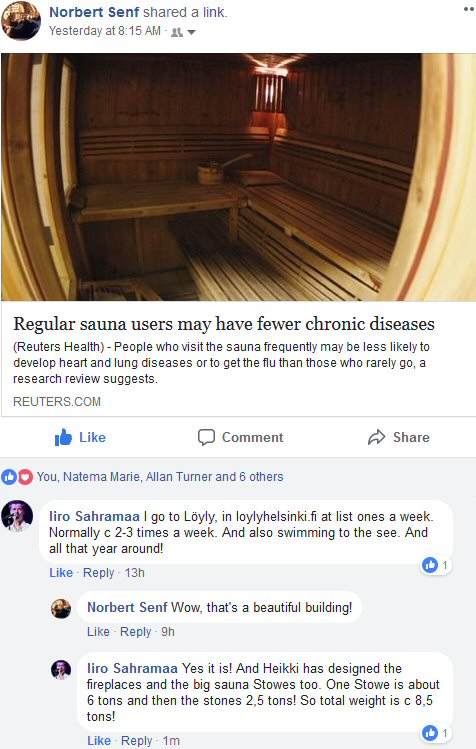Open the audience privacy dropdown arrow
The image size is (476, 749).
(x=192, y=32)
